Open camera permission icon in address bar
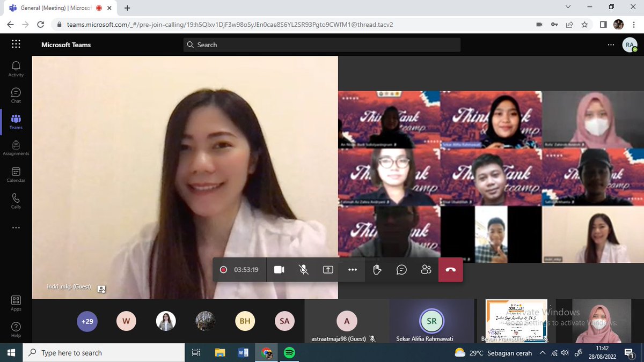This screenshot has height=362, width=644. 539,25
